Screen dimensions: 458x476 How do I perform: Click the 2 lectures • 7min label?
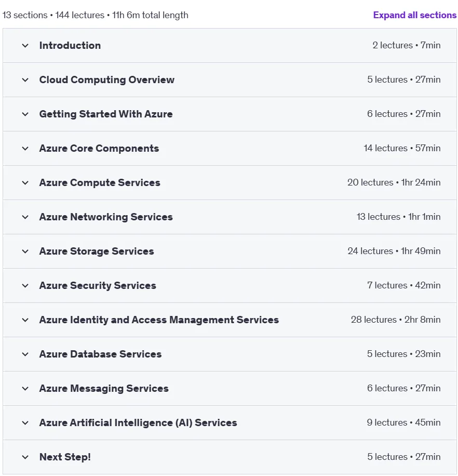[x=407, y=45]
